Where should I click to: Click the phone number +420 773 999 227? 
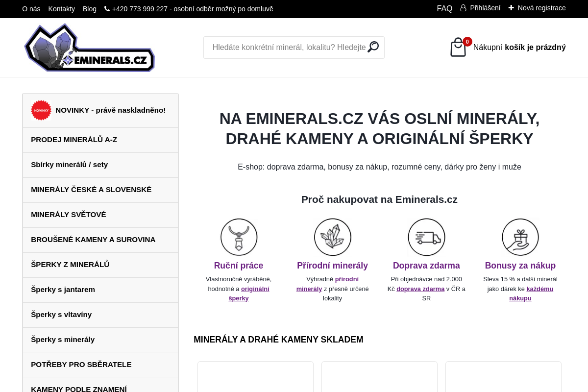140,9
